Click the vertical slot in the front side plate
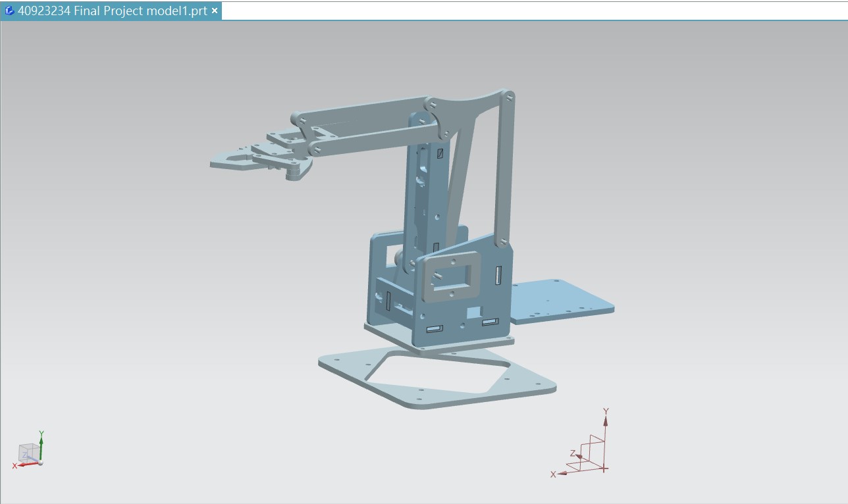Image resolution: width=848 pixels, height=504 pixels. pos(498,276)
